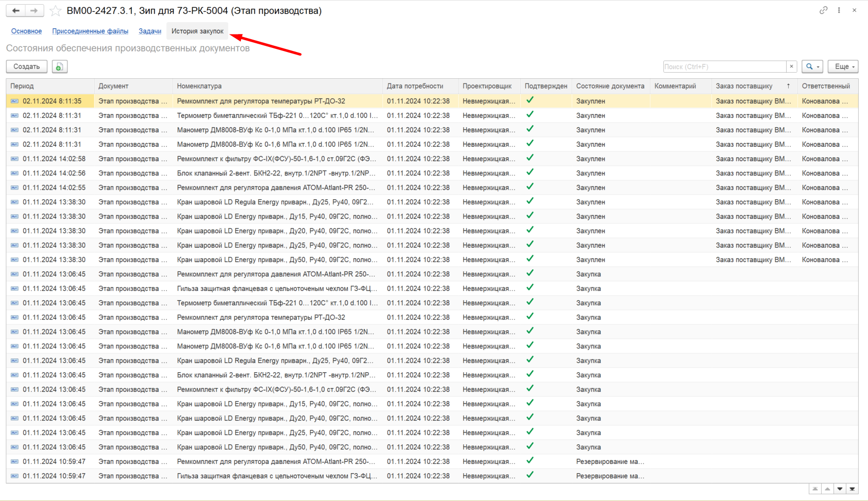
Task: Clear the search field with X button
Action: [x=791, y=66]
